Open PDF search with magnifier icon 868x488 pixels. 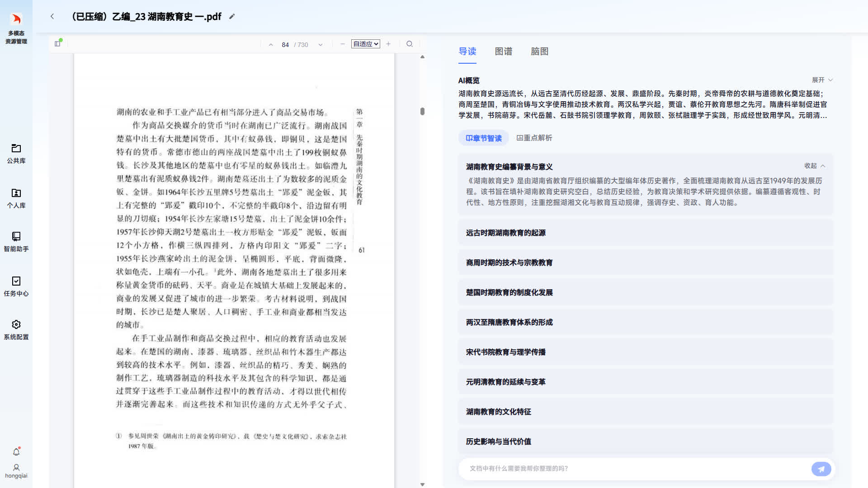tap(410, 44)
